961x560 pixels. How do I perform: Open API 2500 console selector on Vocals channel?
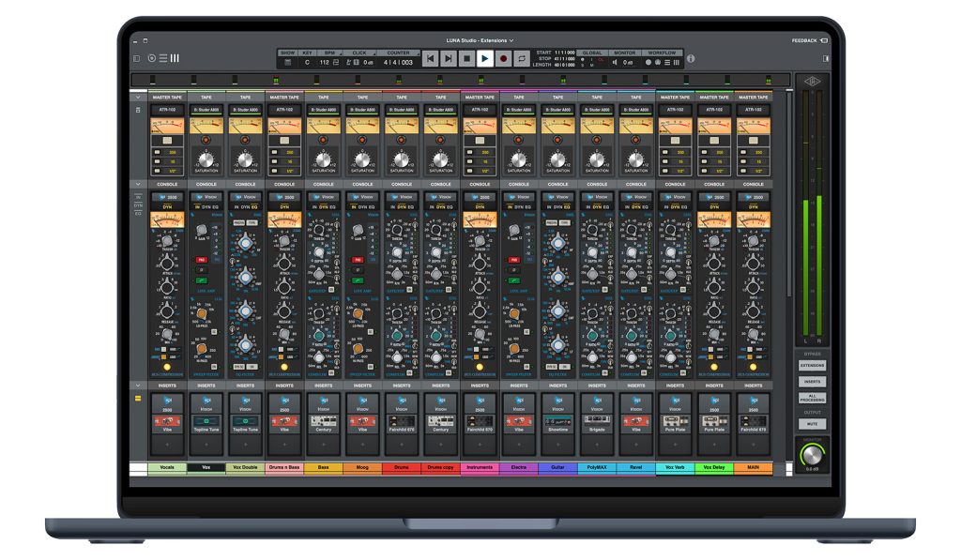pos(167,197)
